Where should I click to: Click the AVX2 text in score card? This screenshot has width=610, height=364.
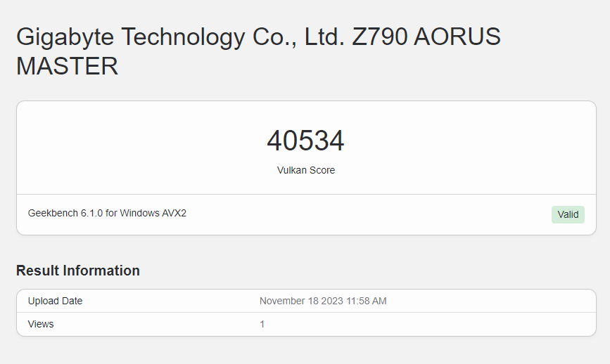click(x=174, y=213)
